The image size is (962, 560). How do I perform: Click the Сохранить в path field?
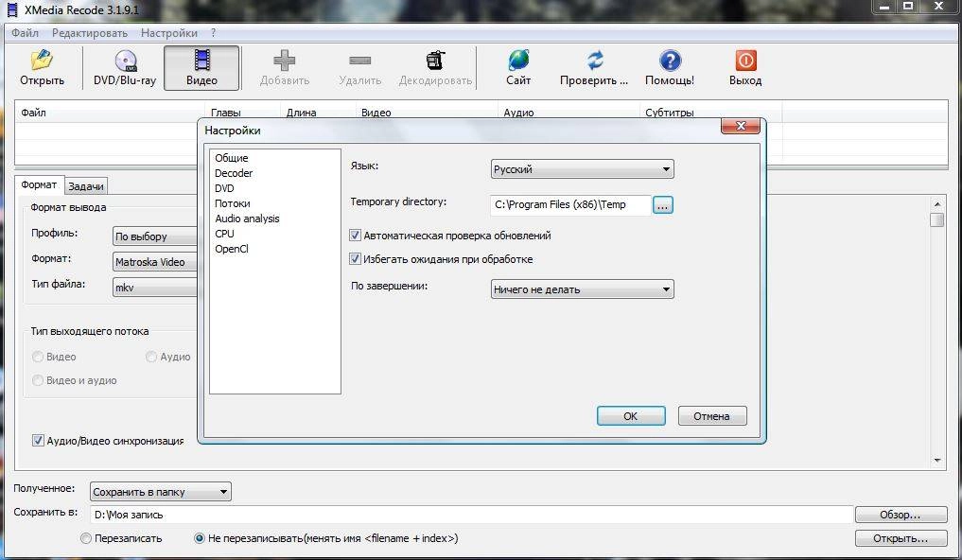pyautogui.click(x=471, y=515)
